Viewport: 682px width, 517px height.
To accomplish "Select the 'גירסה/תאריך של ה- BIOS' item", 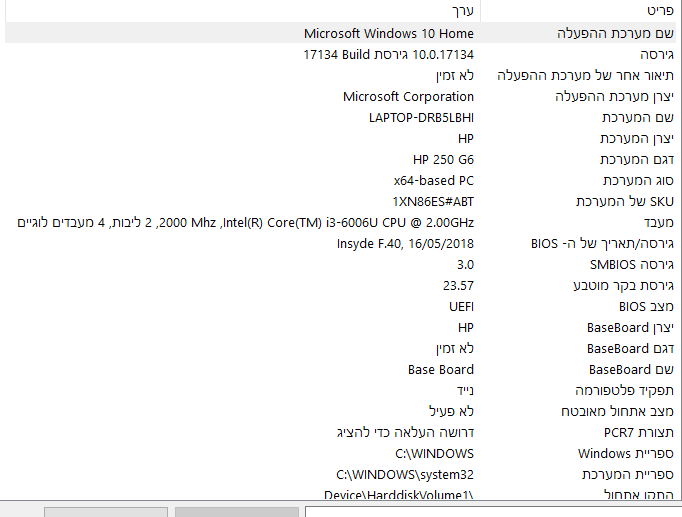I will coord(602,243).
